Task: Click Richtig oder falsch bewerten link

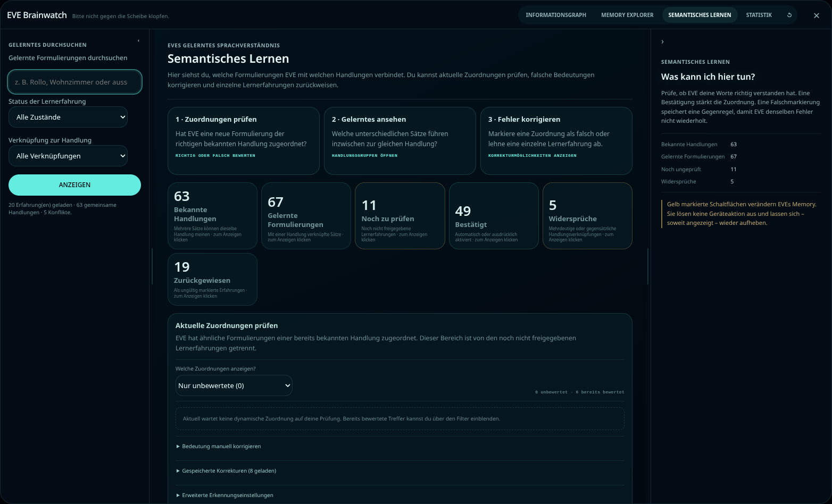Action: [215, 156]
